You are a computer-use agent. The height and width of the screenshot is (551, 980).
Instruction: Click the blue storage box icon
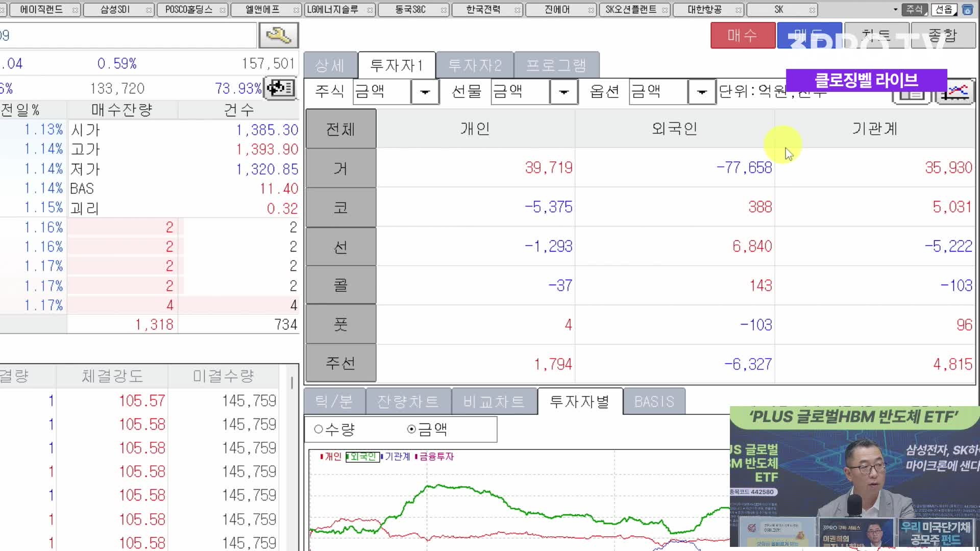967,10
